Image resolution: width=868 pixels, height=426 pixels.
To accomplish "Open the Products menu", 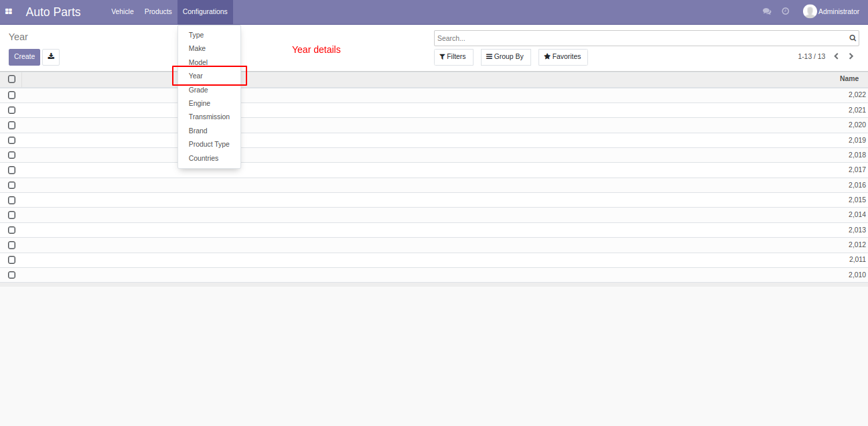I will (158, 11).
